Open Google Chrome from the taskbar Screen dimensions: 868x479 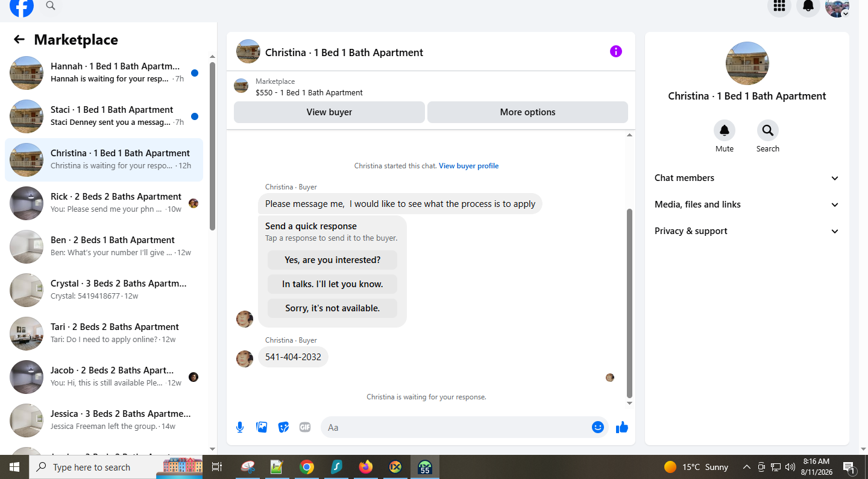tap(307, 467)
